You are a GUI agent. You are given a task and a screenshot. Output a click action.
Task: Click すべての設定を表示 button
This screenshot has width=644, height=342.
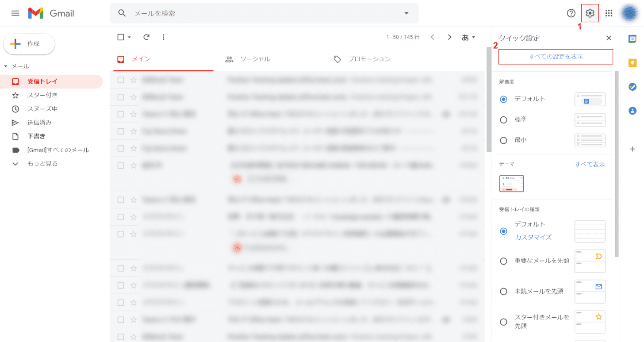[x=556, y=57]
